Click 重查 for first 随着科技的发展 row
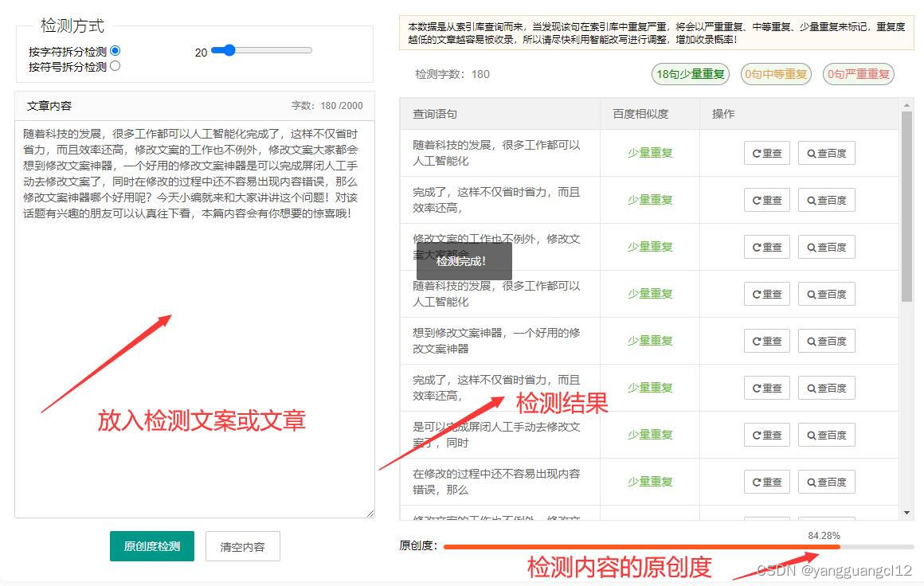 pyautogui.click(x=766, y=153)
